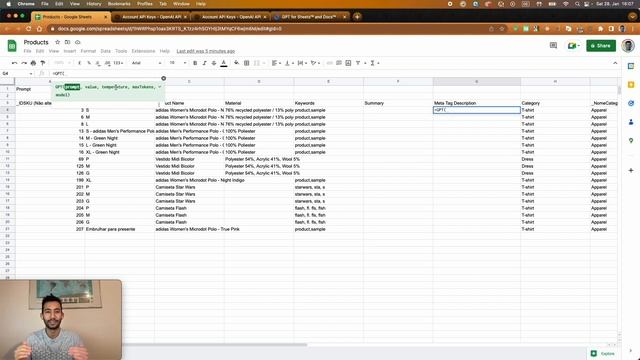Open text wrapping dropdown
Screen dimensions: 640x360
302,63
